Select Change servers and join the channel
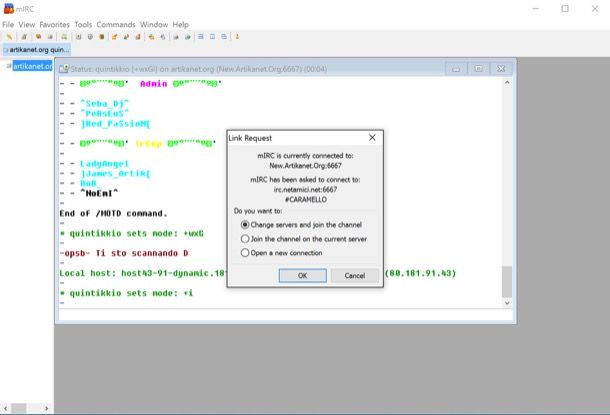This screenshot has width=610, height=415. (x=301, y=225)
